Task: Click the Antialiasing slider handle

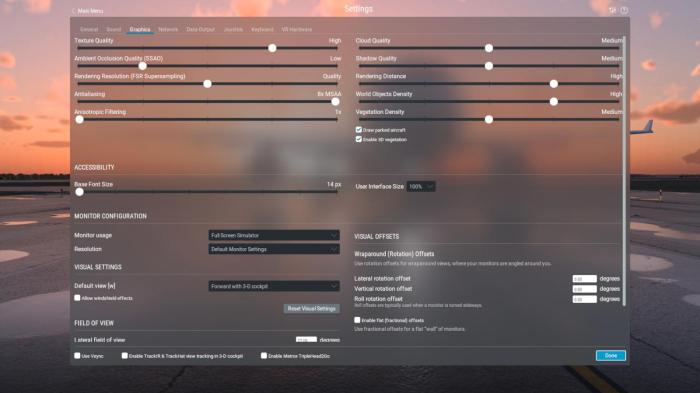Action: coord(335,102)
